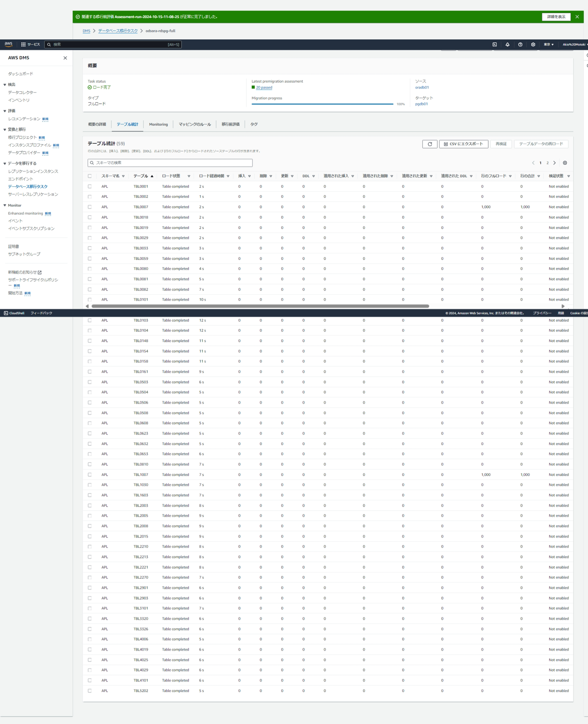
Task: Open the notifications bell icon
Action: click(507, 44)
